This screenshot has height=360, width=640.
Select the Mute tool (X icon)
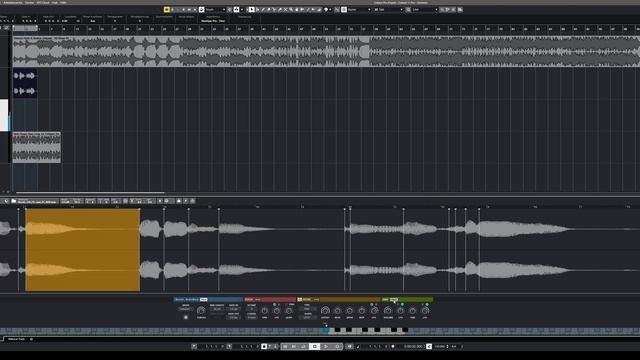click(286, 9)
